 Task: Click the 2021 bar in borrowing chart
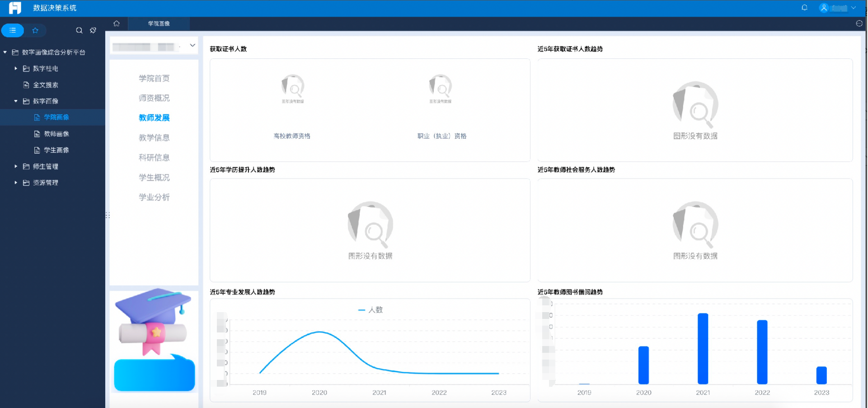[x=703, y=348]
